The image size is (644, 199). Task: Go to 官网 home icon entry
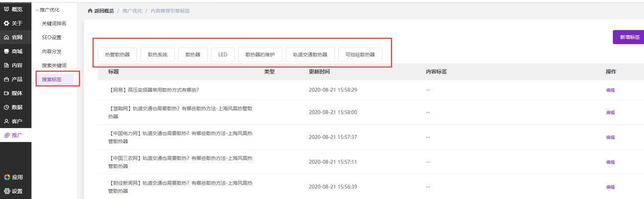click(x=6, y=37)
